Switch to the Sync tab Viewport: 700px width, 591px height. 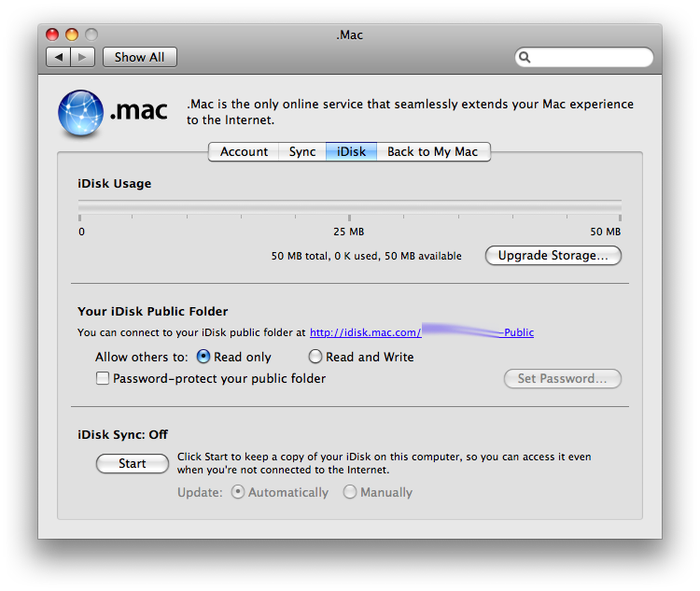[302, 152]
